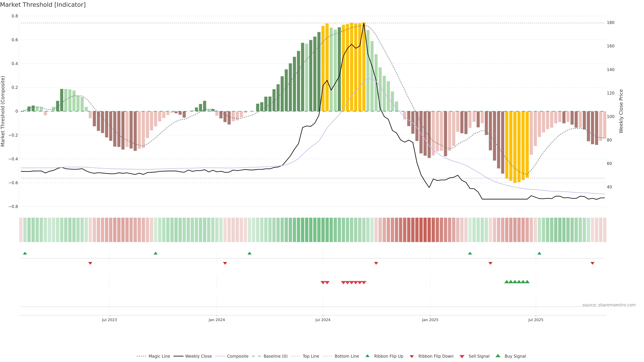644x362 pixels.
Task: Click last red ribbon flip-down marker
Action: [592, 263]
